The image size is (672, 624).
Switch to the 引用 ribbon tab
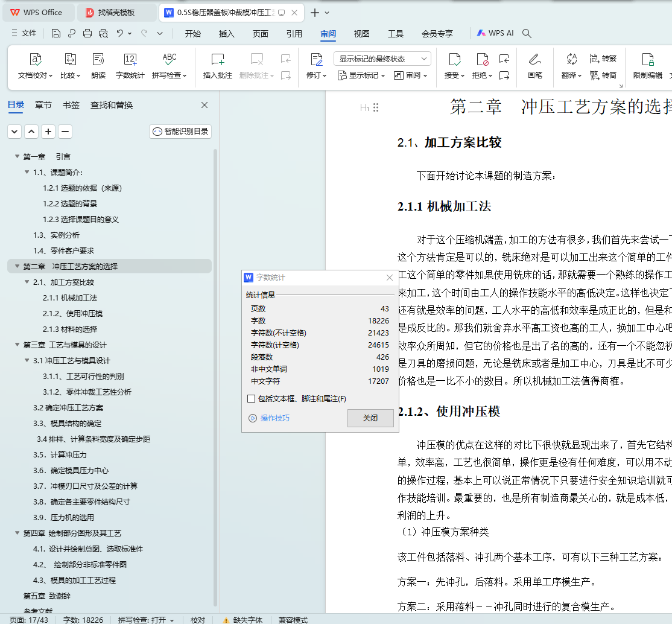[294, 33]
